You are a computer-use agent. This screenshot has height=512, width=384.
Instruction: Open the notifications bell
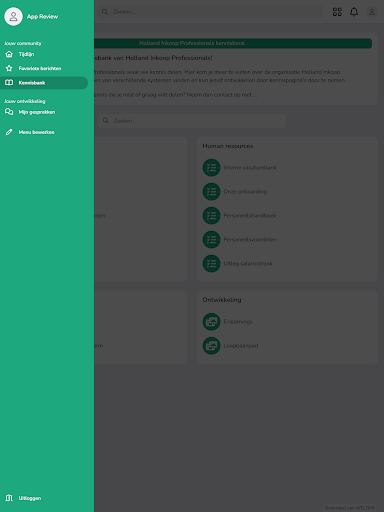tap(354, 12)
